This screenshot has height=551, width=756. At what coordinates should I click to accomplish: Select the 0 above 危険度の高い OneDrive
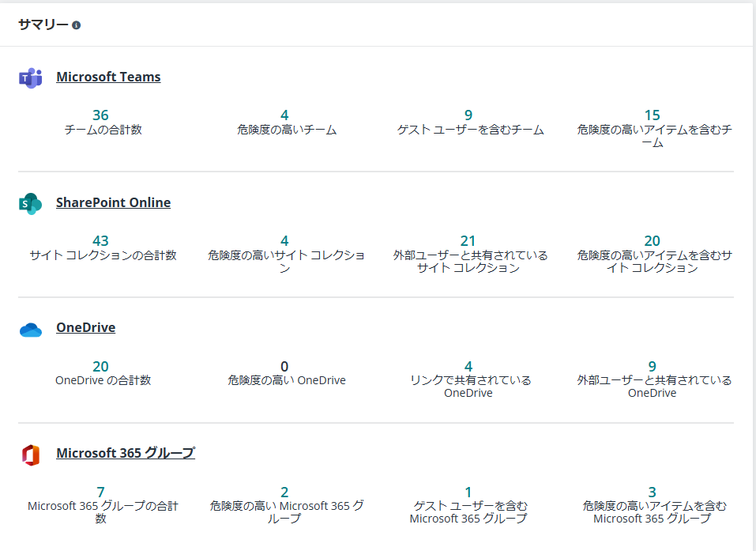click(284, 367)
